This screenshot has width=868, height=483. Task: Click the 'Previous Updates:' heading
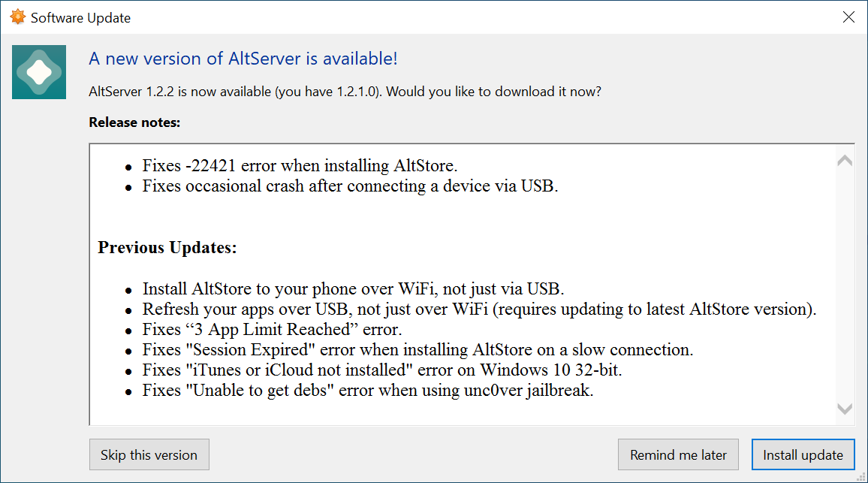point(167,248)
